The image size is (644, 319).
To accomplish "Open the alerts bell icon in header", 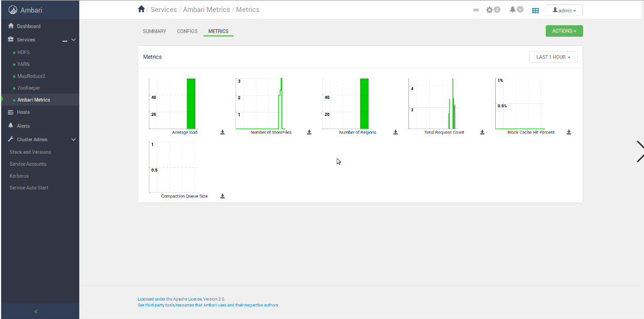I will [512, 9].
